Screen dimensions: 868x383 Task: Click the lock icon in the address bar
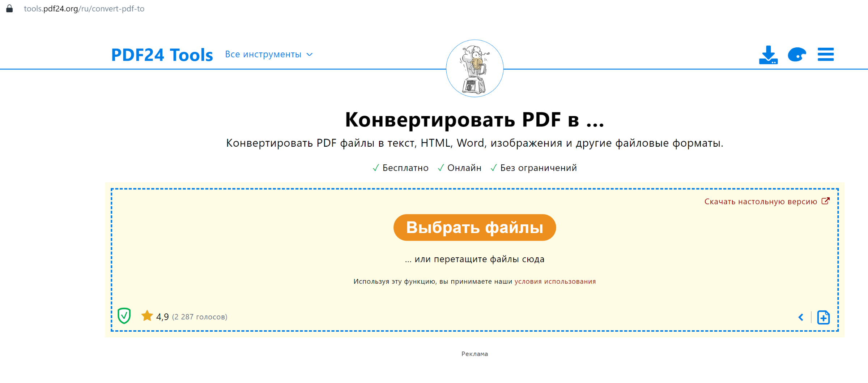10,9
